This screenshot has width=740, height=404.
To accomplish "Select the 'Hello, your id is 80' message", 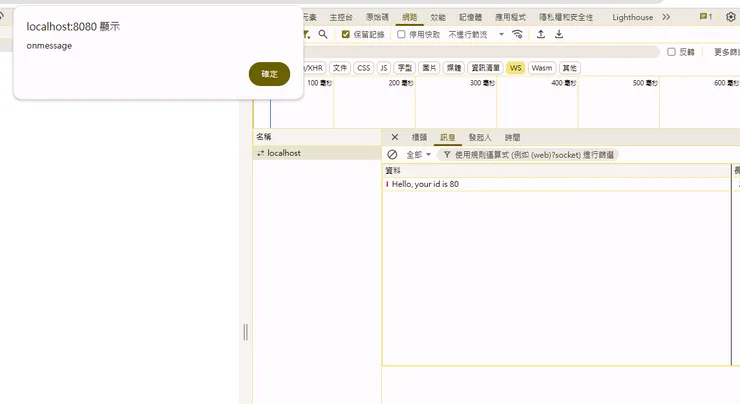I will [556, 184].
